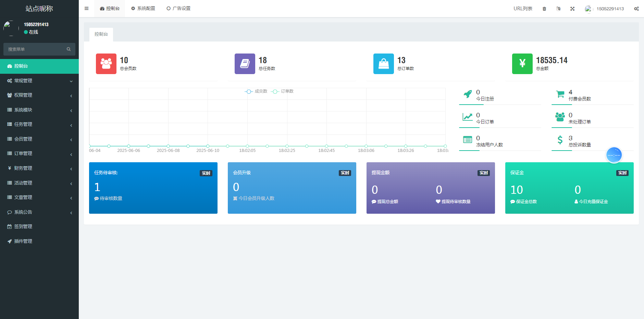Screen dimensions: 644x319
Task: Click the language switch icon in top bar
Action: tap(558, 9)
